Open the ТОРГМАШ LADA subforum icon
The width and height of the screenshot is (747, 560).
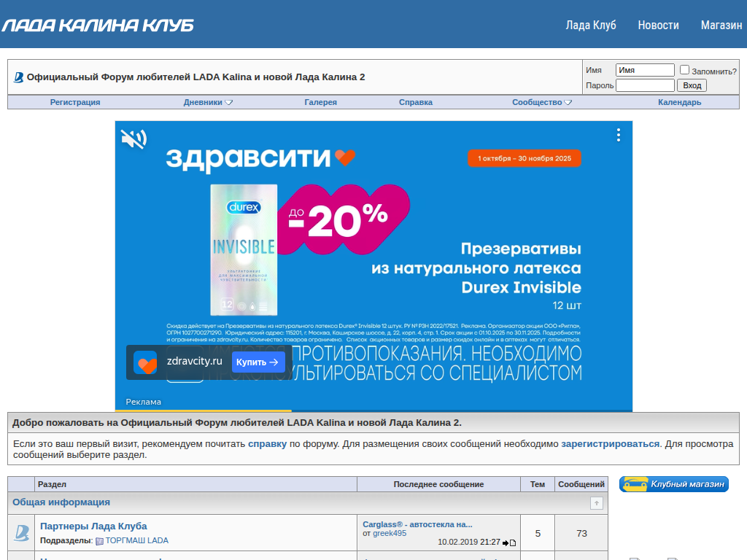99,541
